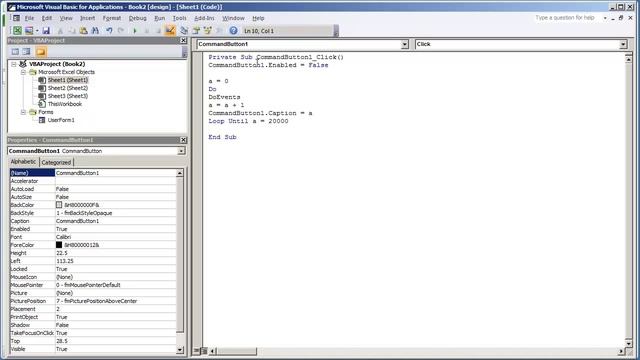Toggle Folders view in Project panel
The height and width of the screenshot is (360, 640).
click(40, 52)
